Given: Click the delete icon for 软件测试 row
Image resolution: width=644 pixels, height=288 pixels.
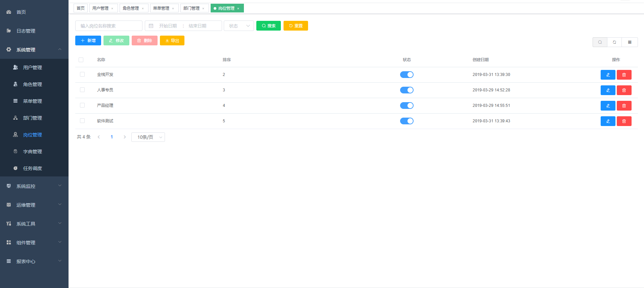Looking at the screenshot, I should pos(624,121).
